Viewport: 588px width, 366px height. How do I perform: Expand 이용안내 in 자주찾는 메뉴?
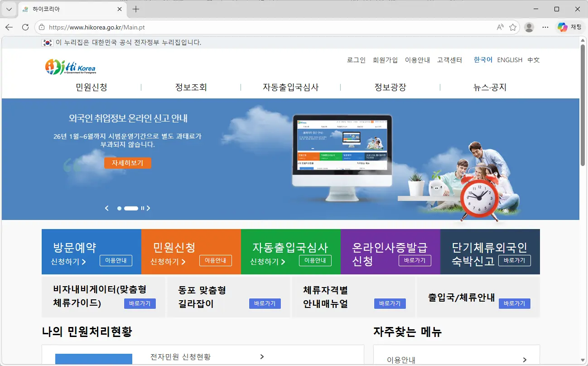pyautogui.click(x=525, y=360)
